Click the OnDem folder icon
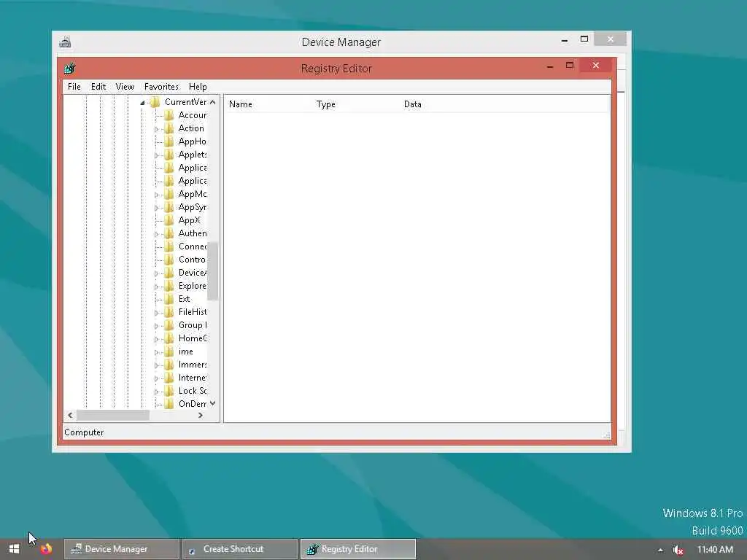 pos(169,404)
